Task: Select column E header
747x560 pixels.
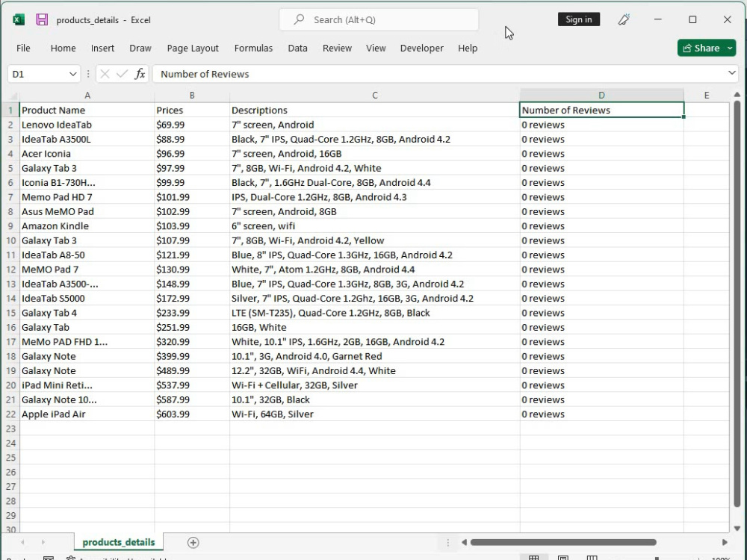Action: (707, 96)
